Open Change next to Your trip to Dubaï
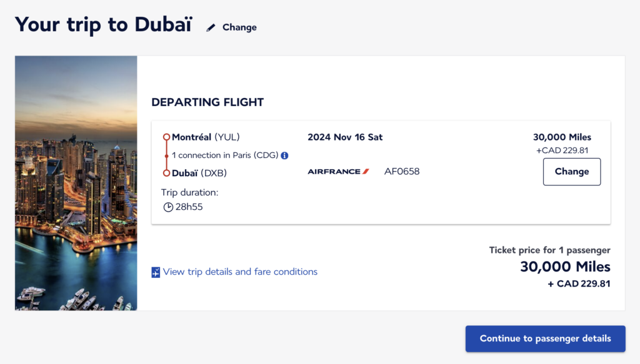The image size is (640, 364). tap(239, 27)
